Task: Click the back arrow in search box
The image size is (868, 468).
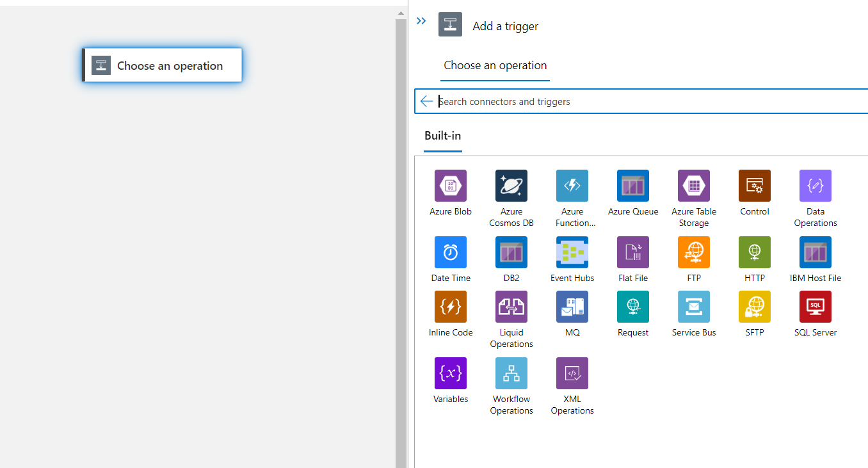Action: [427, 101]
